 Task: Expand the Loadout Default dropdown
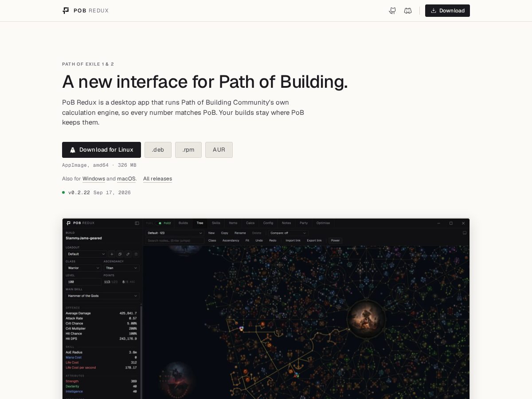(x=86, y=254)
